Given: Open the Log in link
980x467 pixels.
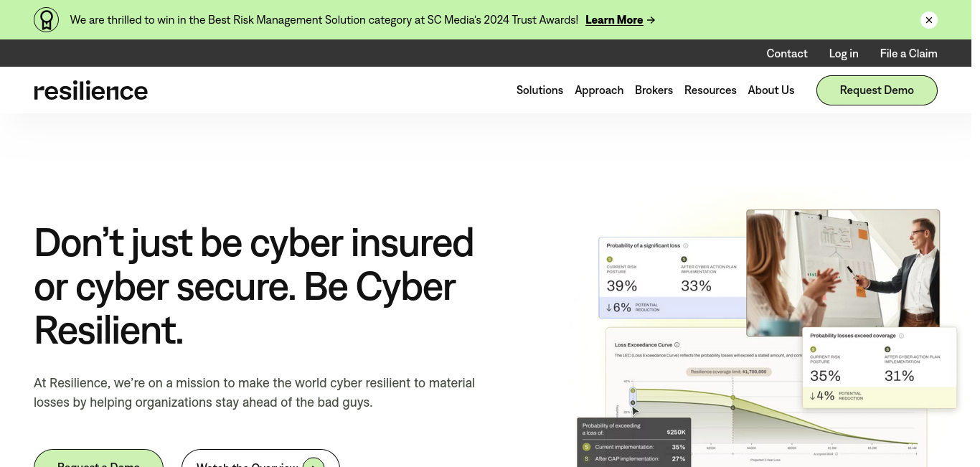Looking at the screenshot, I should point(844,53).
